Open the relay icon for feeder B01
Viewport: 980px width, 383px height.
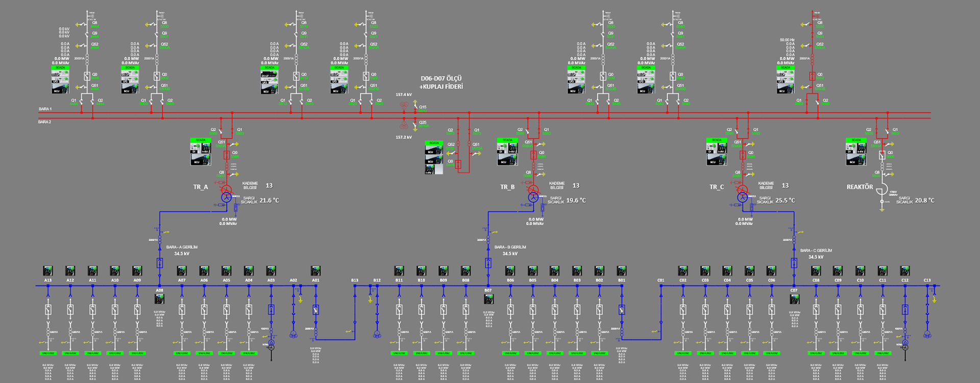point(622,271)
